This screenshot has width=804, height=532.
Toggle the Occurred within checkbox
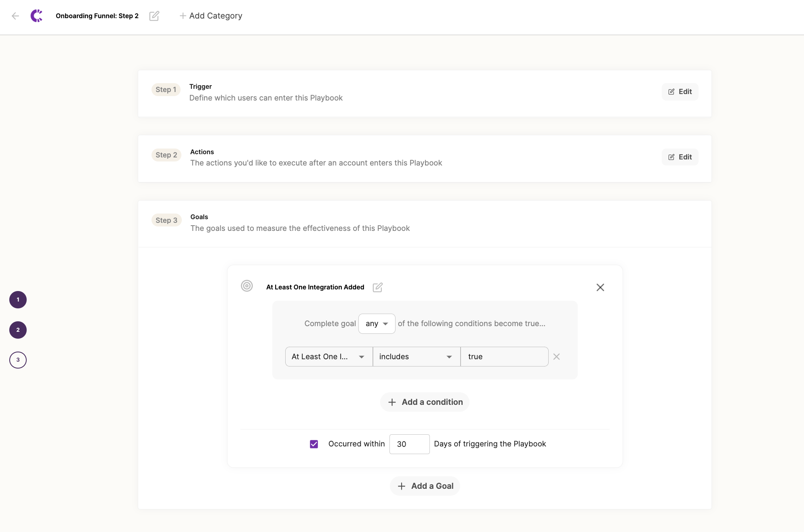[314, 444]
